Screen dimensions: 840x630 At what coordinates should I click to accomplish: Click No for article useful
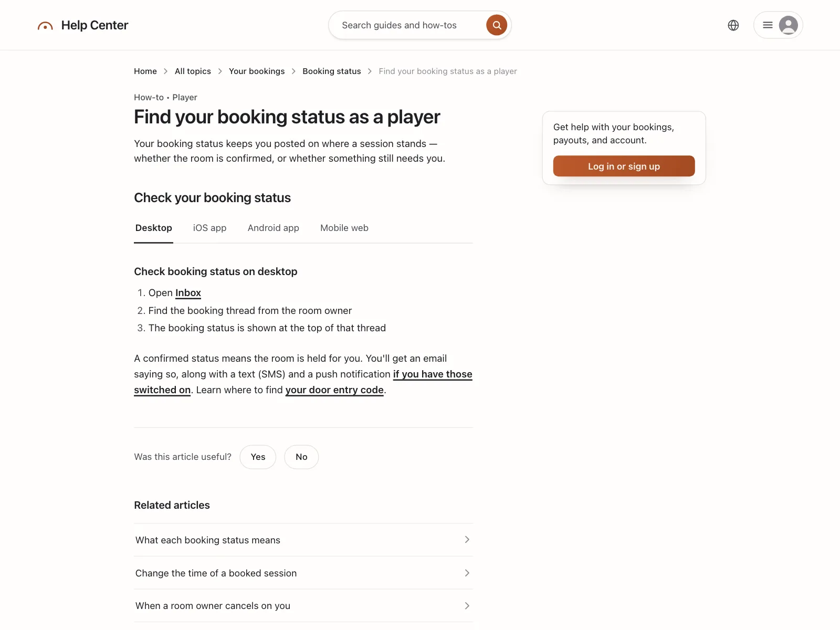point(301,457)
